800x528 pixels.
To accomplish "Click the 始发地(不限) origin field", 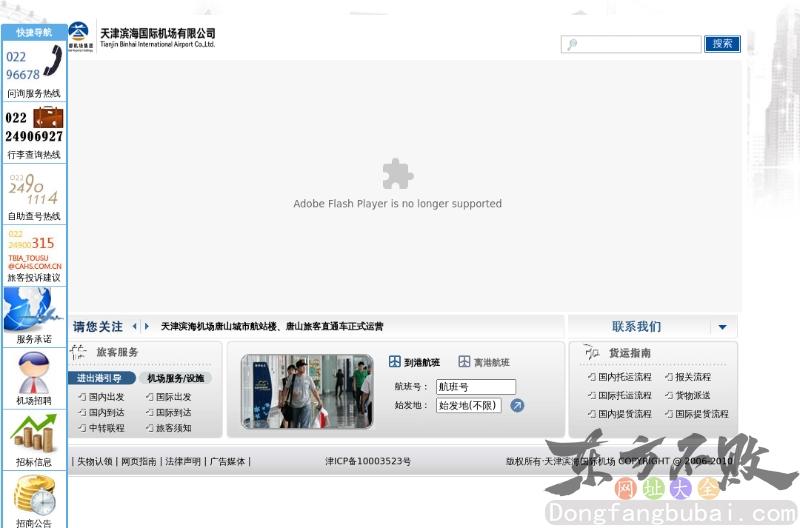I will tap(469, 406).
